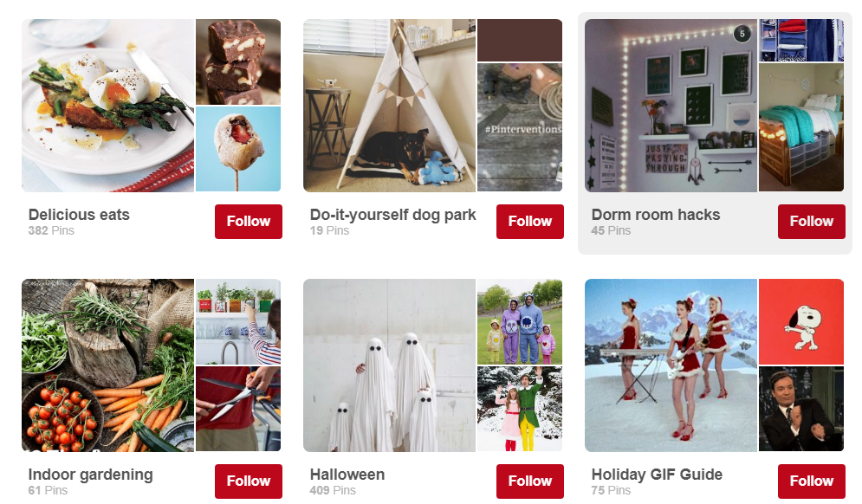Screen dimensions: 862x504
Task: Open the elf costume in snow thumbnail
Action: click(520, 409)
